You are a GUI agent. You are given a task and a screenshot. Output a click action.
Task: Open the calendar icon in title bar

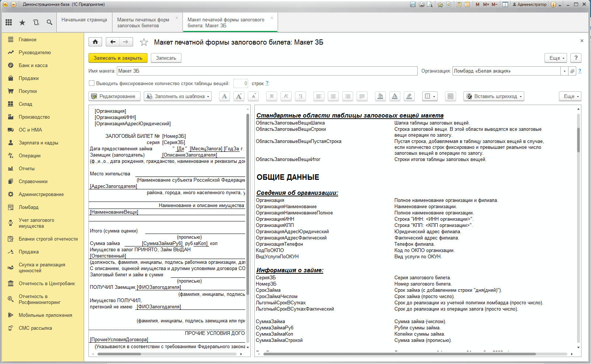[467, 4]
